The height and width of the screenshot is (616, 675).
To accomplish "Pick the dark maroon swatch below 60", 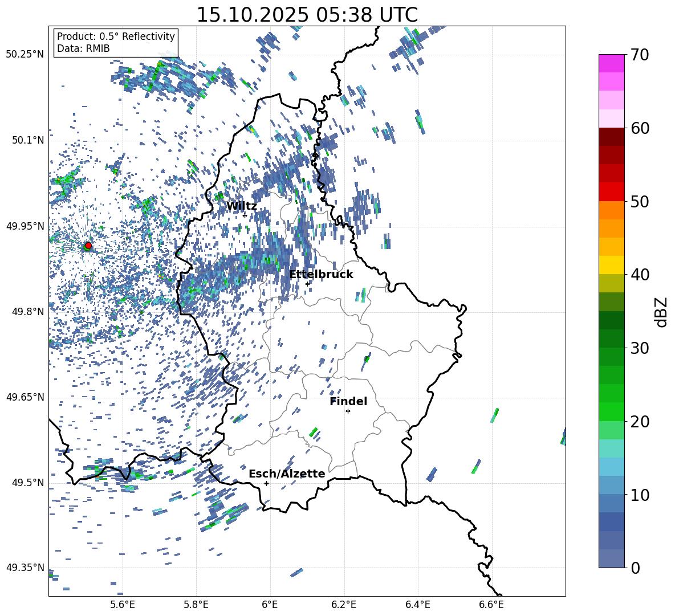I will coord(612,137).
